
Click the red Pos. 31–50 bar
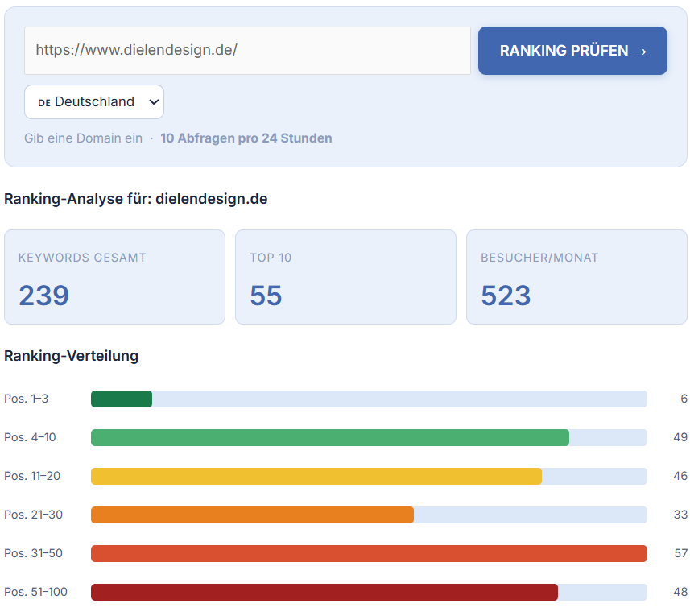pyautogui.click(x=370, y=553)
